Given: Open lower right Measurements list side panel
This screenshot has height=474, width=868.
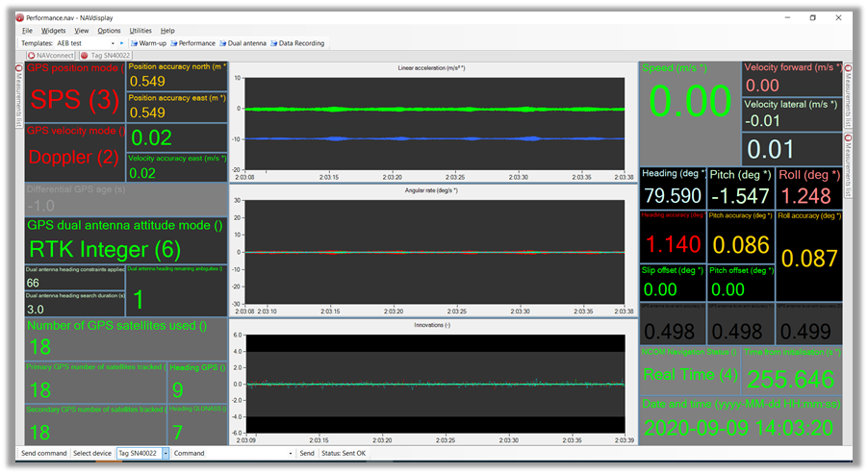Looking at the screenshot, I should [848, 164].
